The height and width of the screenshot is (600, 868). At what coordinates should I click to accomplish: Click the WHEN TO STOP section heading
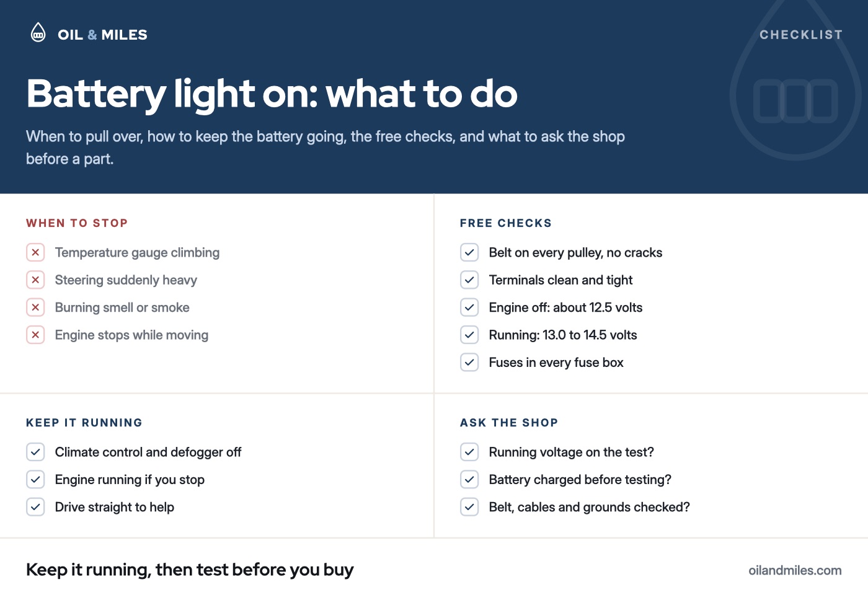click(77, 223)
